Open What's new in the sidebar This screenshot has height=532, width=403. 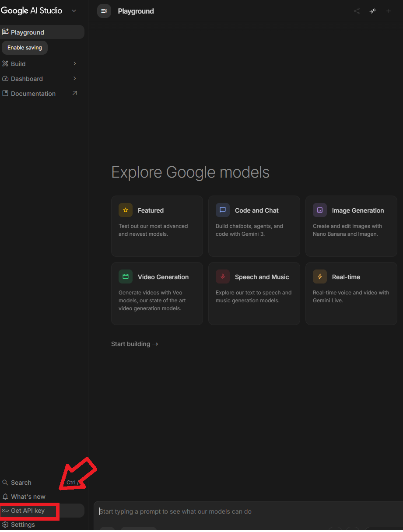42,497
